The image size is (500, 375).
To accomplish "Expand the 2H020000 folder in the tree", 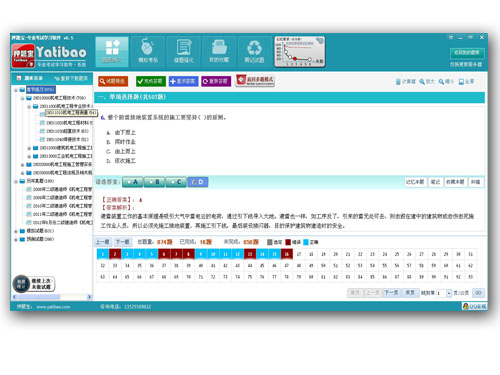I will coord(22,165).
